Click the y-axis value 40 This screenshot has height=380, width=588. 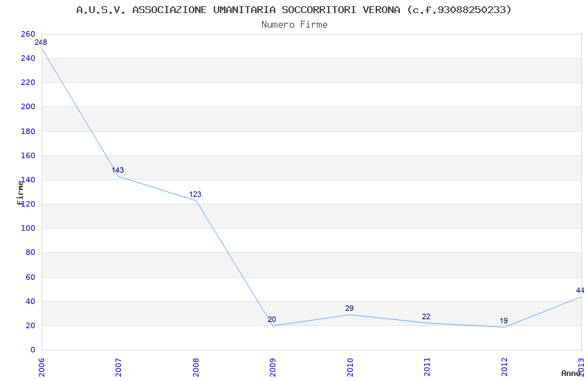tap(30, 301)
